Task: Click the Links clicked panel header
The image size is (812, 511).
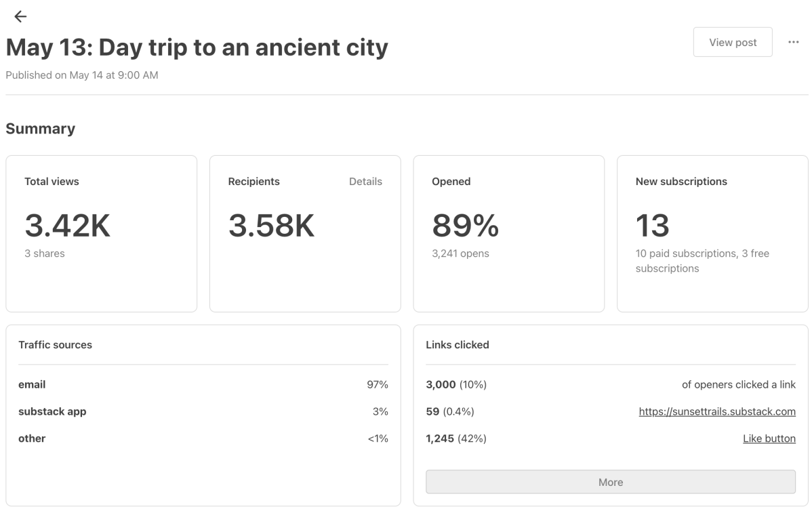Action: [x=458, y=345]
